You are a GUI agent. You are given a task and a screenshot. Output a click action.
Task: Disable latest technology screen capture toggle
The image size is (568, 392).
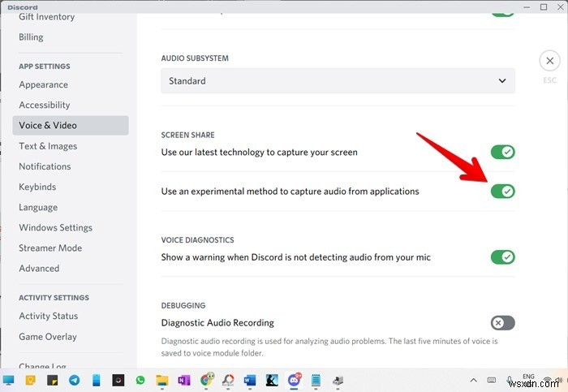(x=503, y=152)
